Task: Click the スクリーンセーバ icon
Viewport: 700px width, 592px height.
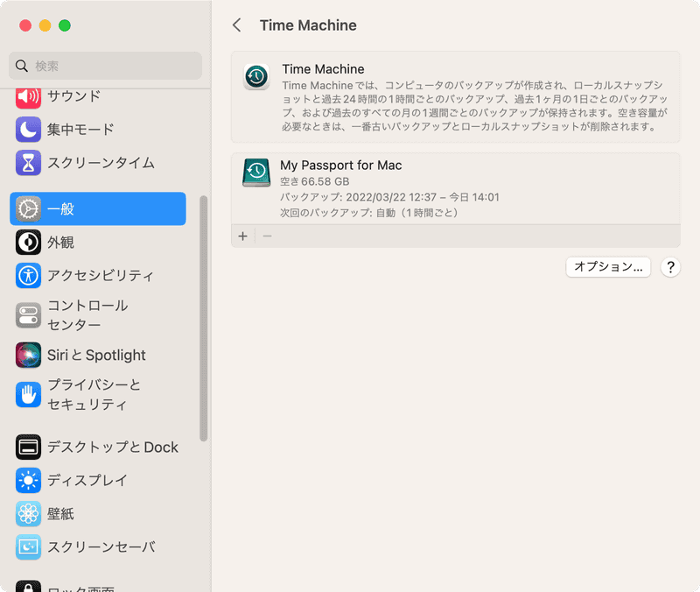Action: 27,546
